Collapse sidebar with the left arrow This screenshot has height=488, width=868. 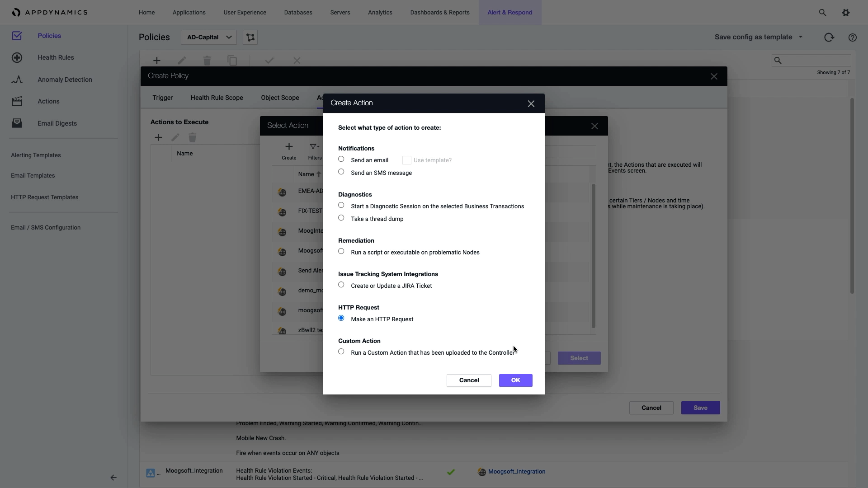[x=113, y=478]
